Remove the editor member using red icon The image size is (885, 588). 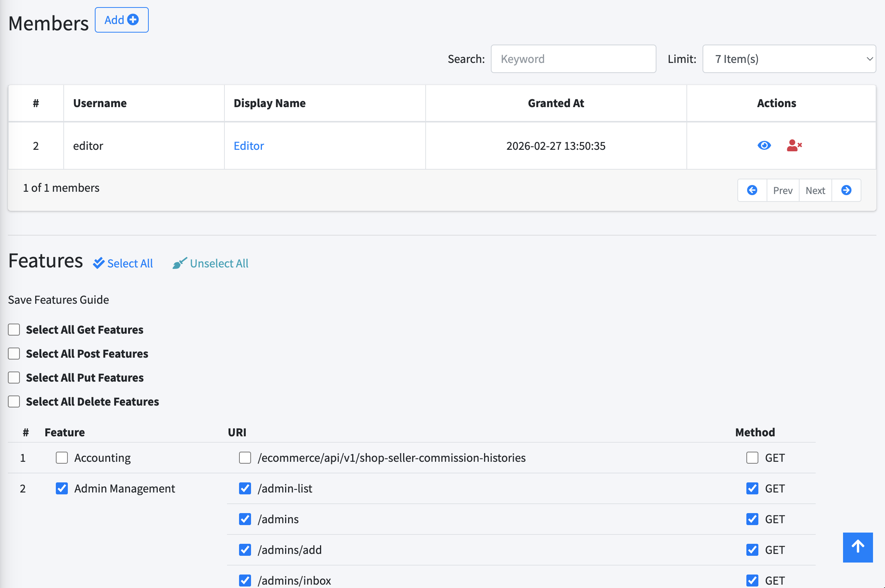[794, 145]
